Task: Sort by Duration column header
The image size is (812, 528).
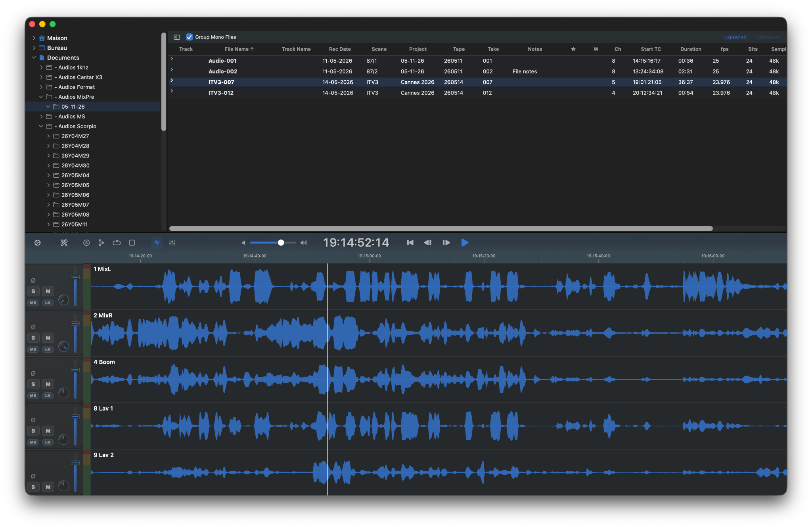Action: click(x=691, y=49)
